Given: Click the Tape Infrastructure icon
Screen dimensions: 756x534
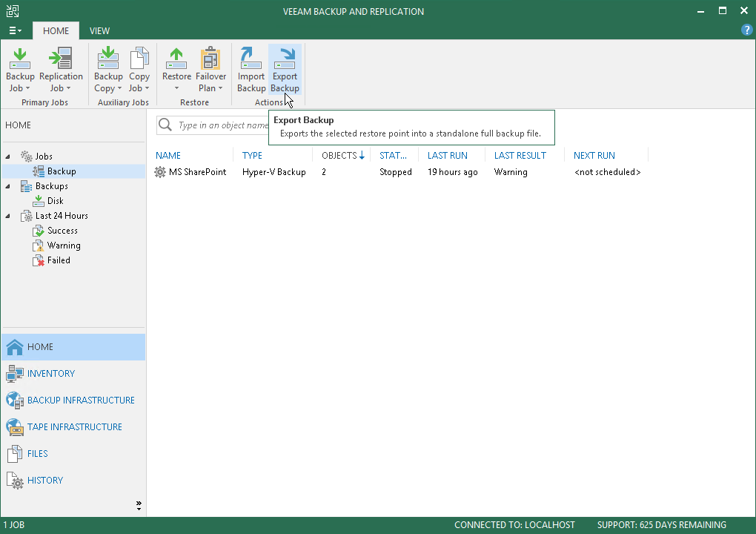Looking at the screenshot, I should (15, 427).
